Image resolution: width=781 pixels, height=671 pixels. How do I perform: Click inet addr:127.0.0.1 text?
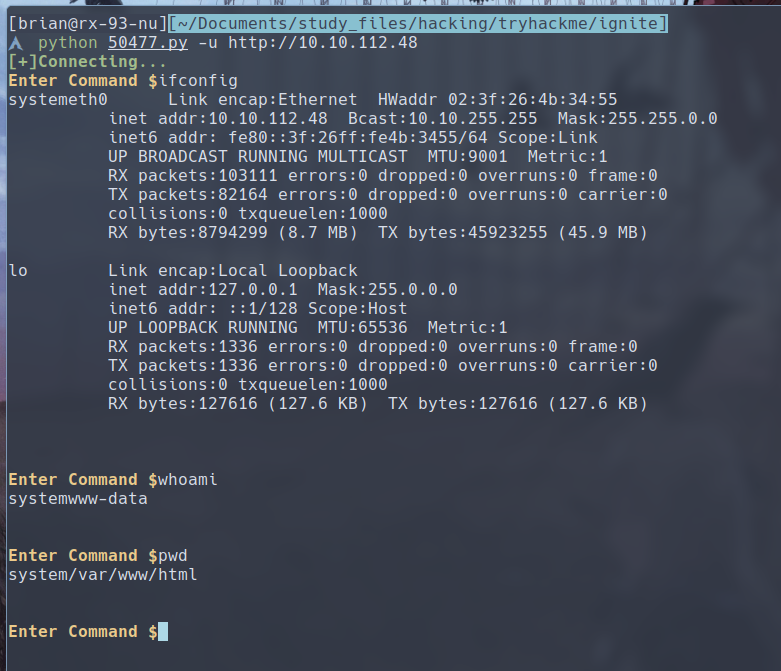pos(203,289)
